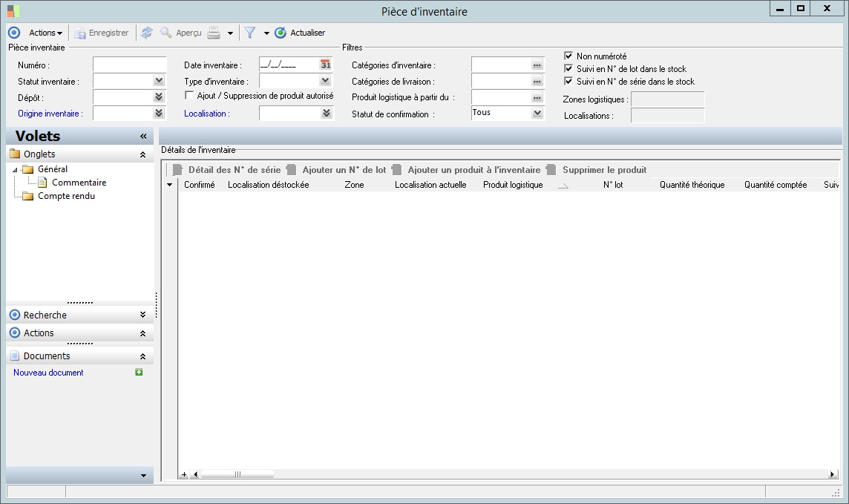Open the Localisation dropdown

point(326,113)
